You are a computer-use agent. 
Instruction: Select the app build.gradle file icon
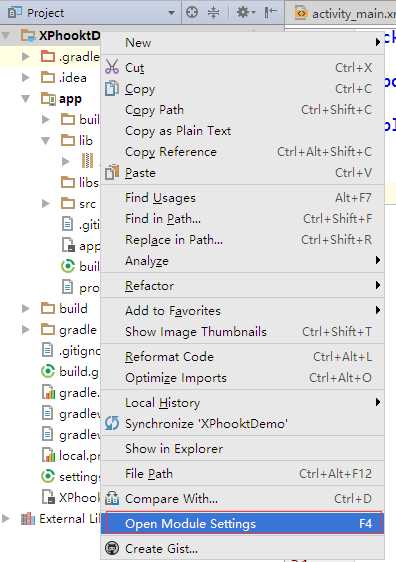pos(68,266)
